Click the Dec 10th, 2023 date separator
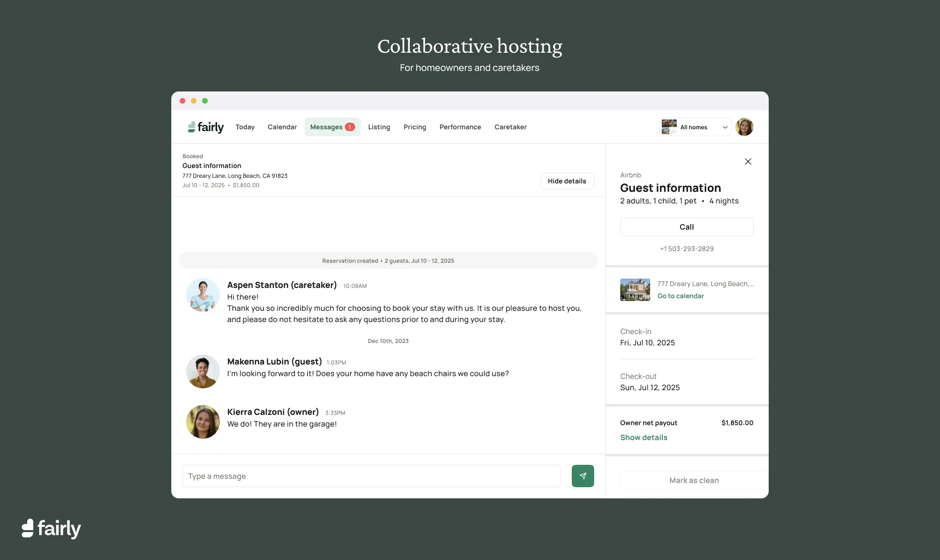 click(388, 341)
